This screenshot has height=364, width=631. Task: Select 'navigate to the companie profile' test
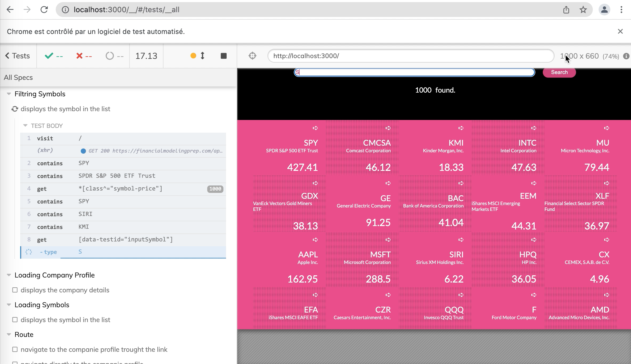coord(94,349)
